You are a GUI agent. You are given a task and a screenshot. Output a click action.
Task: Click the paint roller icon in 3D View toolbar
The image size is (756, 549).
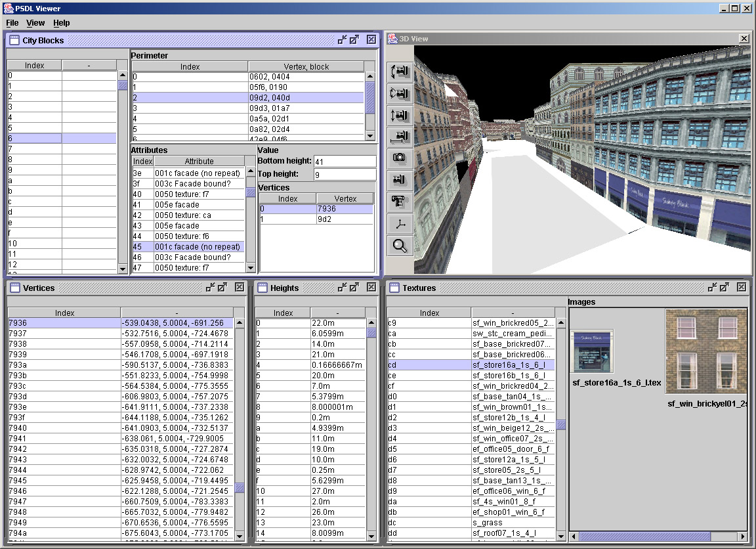pyautogui.click(x=400, y=202)
